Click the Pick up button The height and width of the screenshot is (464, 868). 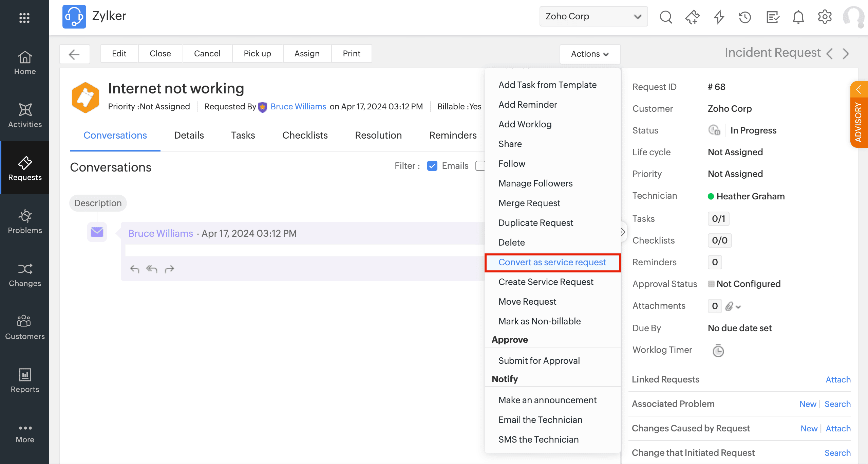[257, 54]
